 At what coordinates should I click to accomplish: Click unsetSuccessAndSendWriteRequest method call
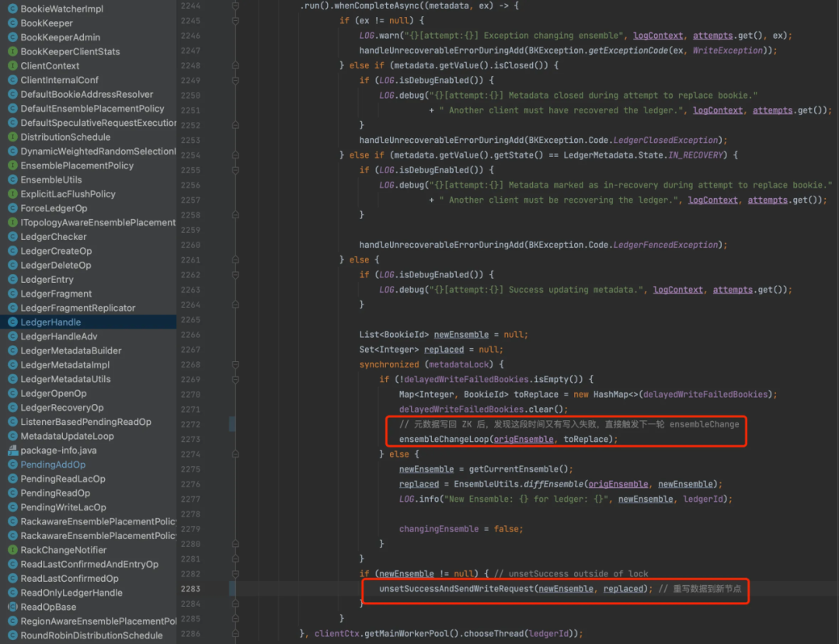tap(457, 589)
